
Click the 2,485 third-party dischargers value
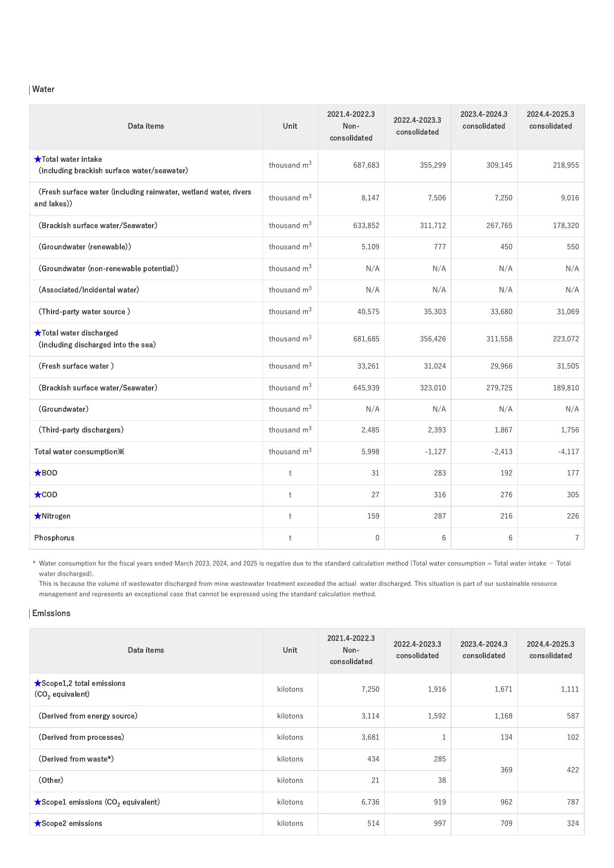[370, 430]
